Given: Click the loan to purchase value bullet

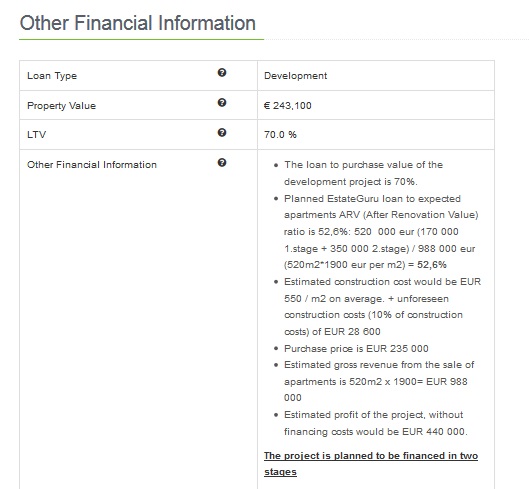Looking at the screenshot, I should pos(363,173).
